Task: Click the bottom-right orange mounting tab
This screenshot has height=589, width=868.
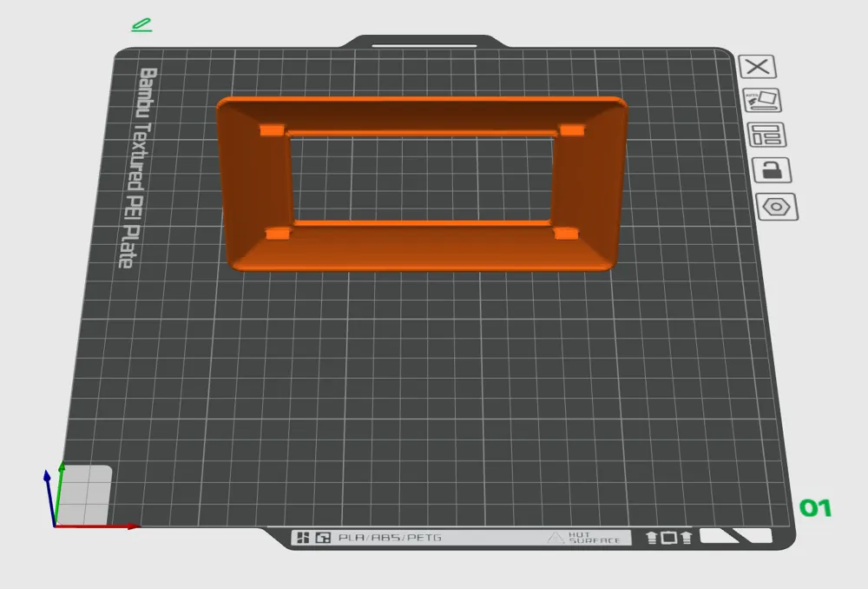Action: pos(566,234)
